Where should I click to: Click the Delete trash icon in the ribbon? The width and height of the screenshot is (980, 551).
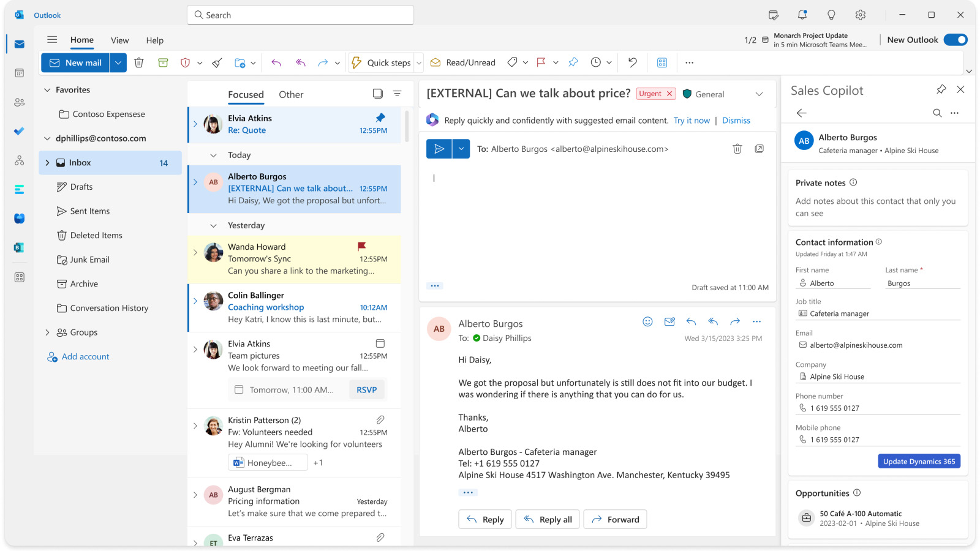click(x=139, y=62)
